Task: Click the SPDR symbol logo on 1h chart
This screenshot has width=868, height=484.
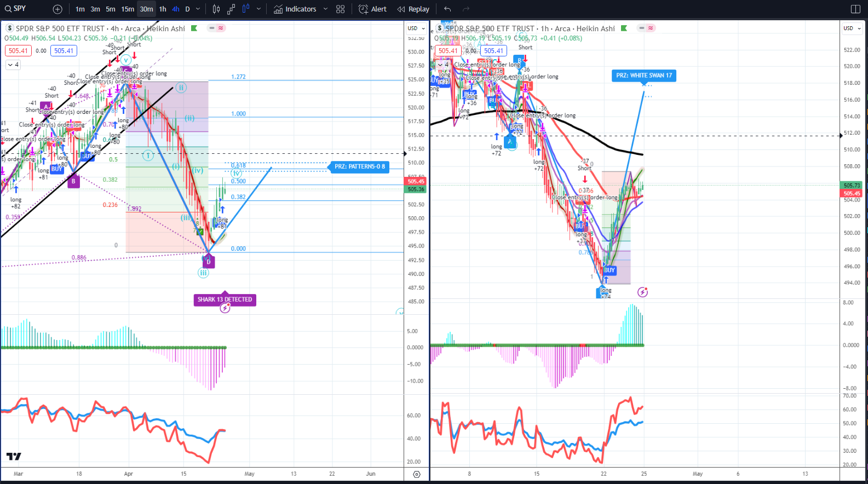Action: 440,28
